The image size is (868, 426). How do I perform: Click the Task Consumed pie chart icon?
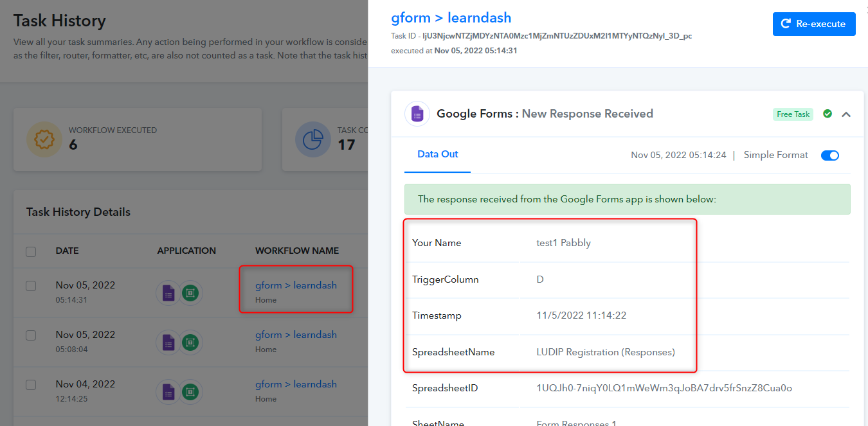tap(313, 139)
